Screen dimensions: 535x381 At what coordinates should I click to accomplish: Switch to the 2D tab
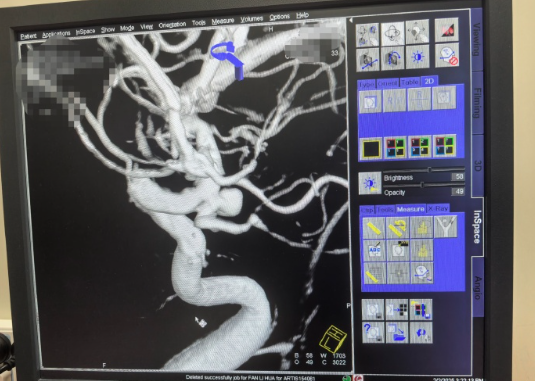429,81
